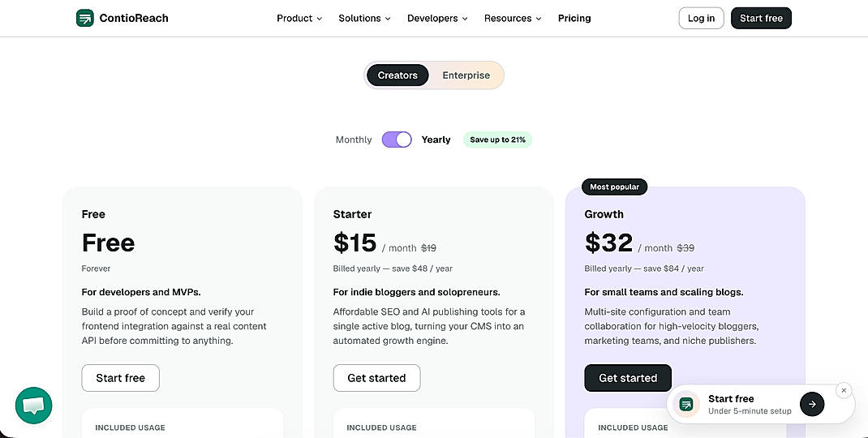This screenshot has width=868, height=438.
Task: Expand the Developers menu
Action: pyautogui.click(x=437, y=19)
